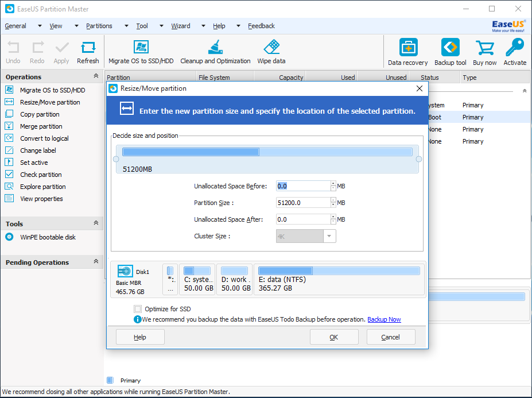This screenshot has height=398, width=532.
Task: Open the Feedback menu
Action: (x=261, y=26)
